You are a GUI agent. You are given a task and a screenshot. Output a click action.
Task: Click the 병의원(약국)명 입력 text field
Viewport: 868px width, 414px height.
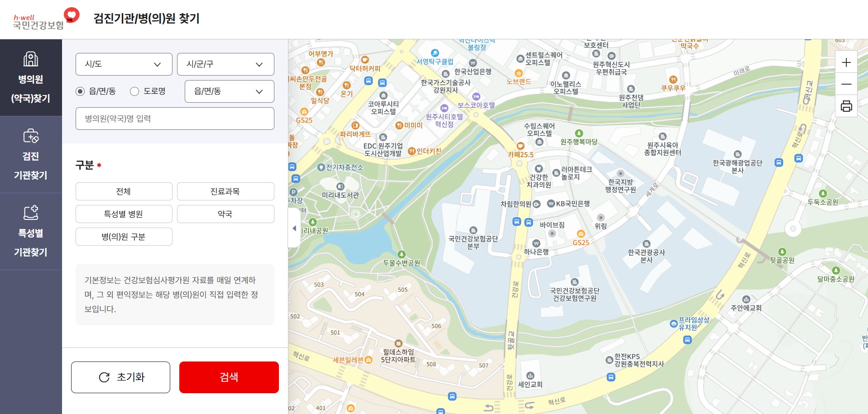click(175, 119)
